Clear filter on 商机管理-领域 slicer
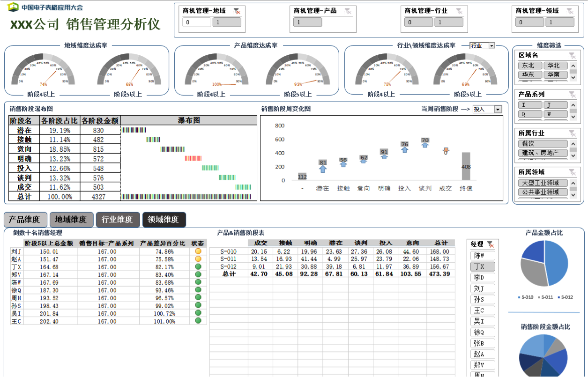Image resolution: width=588 pixels, height=377 pixels. click(x=570, y=11)
